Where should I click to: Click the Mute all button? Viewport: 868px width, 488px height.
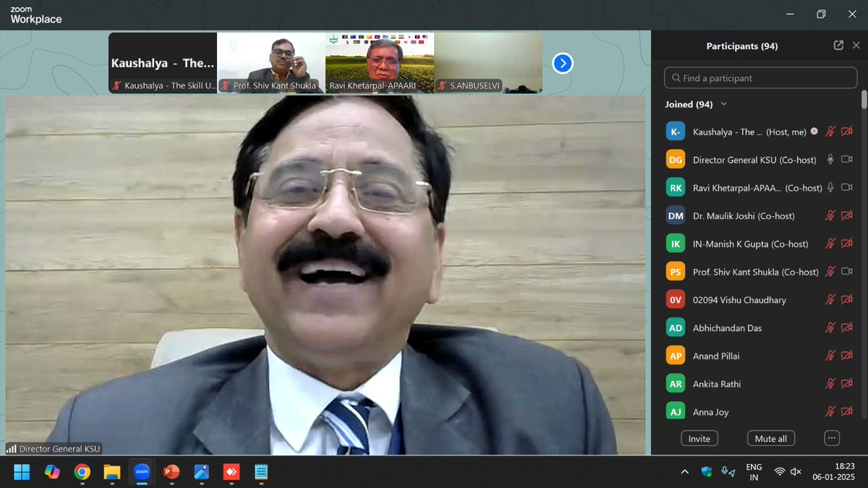770,438
